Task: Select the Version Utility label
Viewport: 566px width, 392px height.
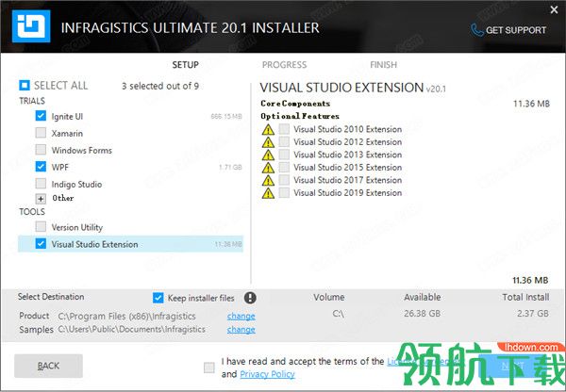Action: (77, 227)
